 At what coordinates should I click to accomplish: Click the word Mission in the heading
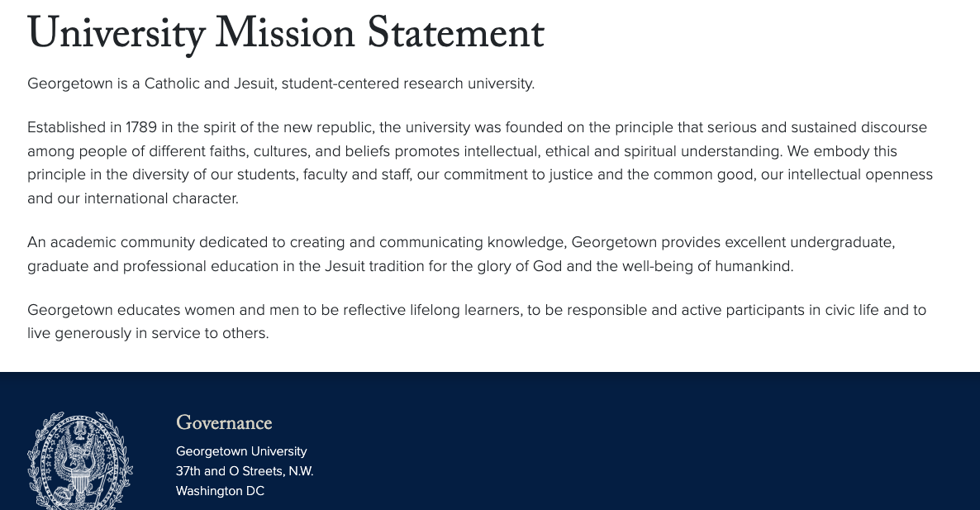point(285,33)
